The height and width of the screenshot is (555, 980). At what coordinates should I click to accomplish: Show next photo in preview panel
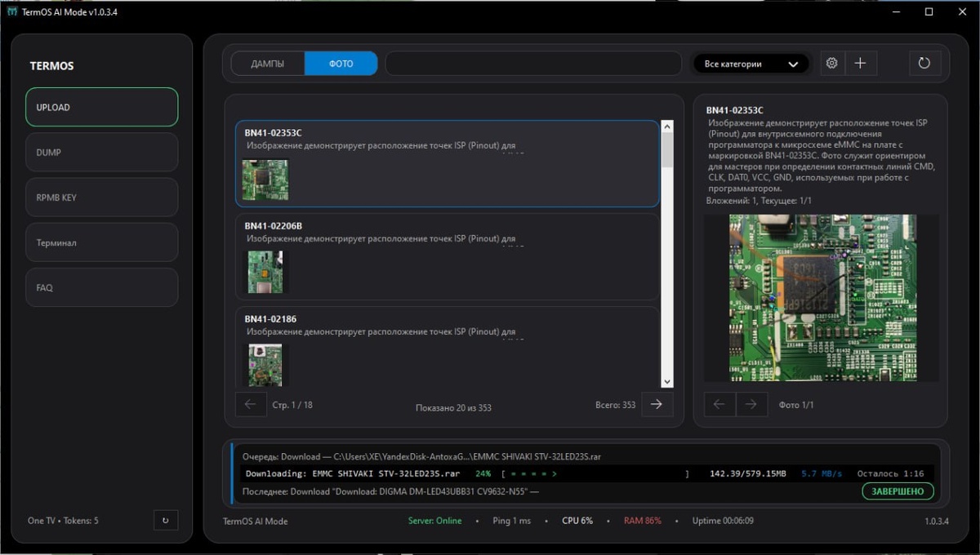(x=751, y=404)
